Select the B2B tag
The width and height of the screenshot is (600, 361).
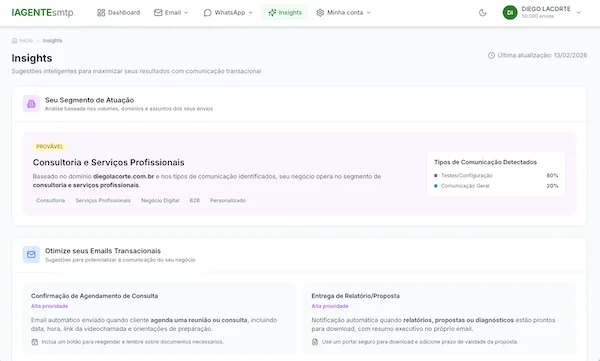(195, 201)
